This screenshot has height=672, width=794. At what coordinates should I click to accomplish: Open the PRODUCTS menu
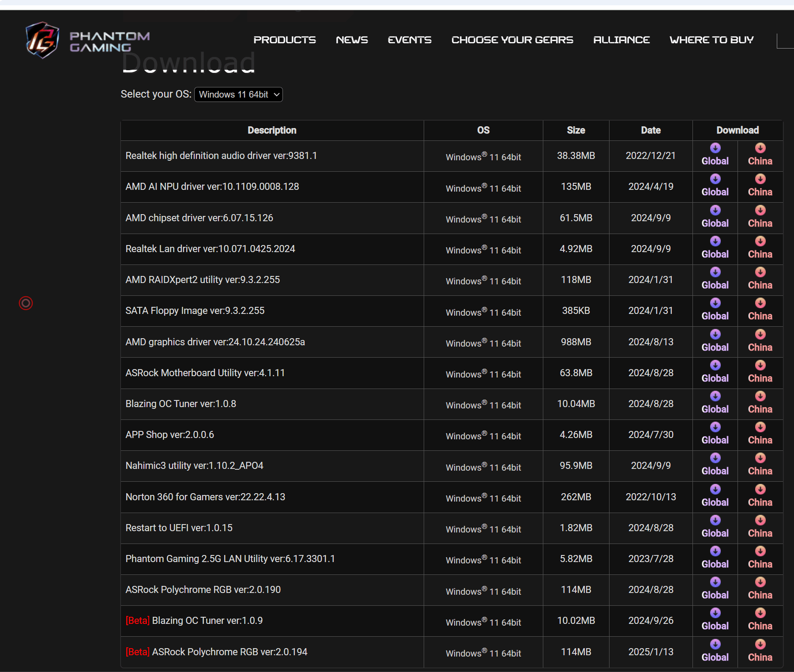(x=285, y=40)
